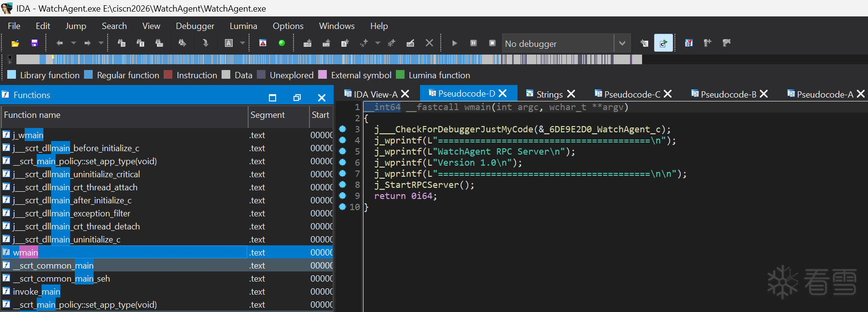Screen dimensions: 868x312
Task: Click the Open file toolbar icon
Action: point(15,43)
